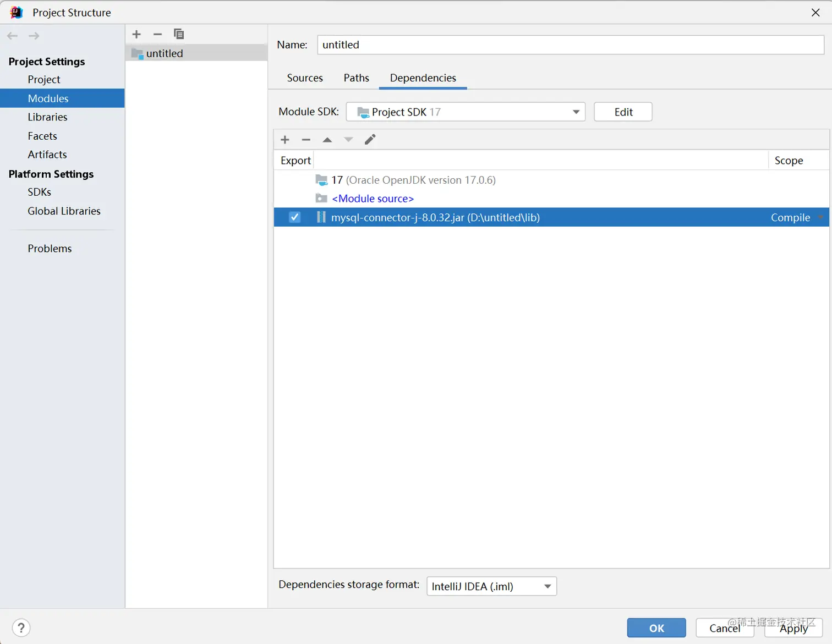Open Dependencies storage format dropdown
Image resolution: width=832 pixels, height=644 pixels.
(x=491, y=586)
